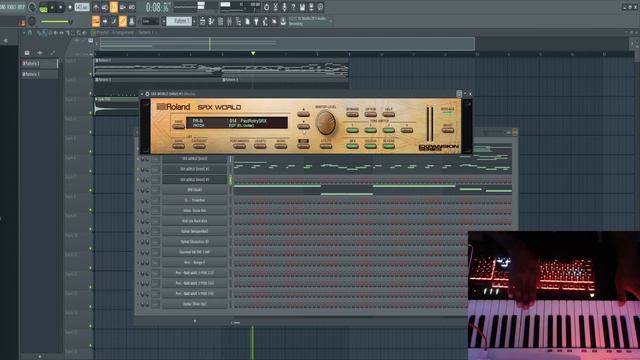Click the question mark help icon
This screenshot has width=640, height=360.
[293, 7]
